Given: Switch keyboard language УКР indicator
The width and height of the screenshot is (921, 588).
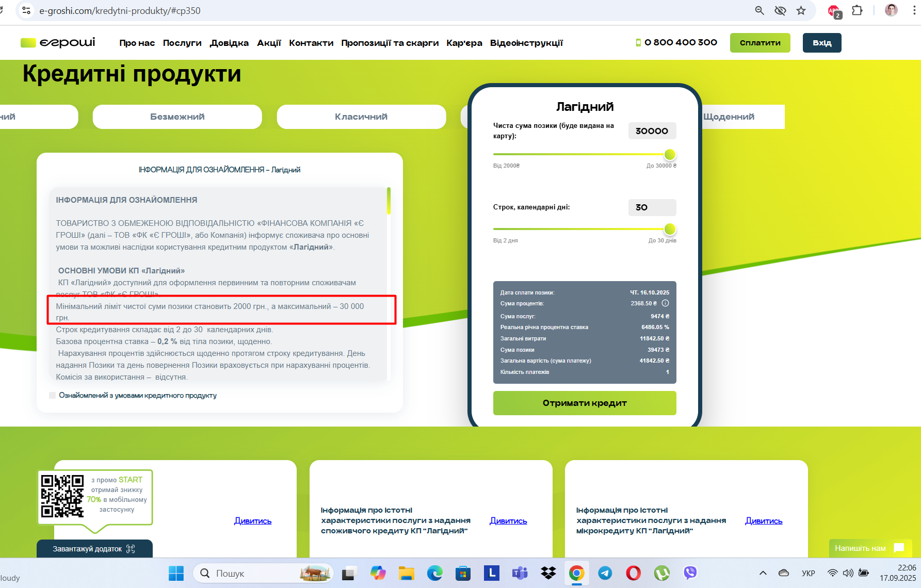Looking at the screenshot, I should coord(808,573).
